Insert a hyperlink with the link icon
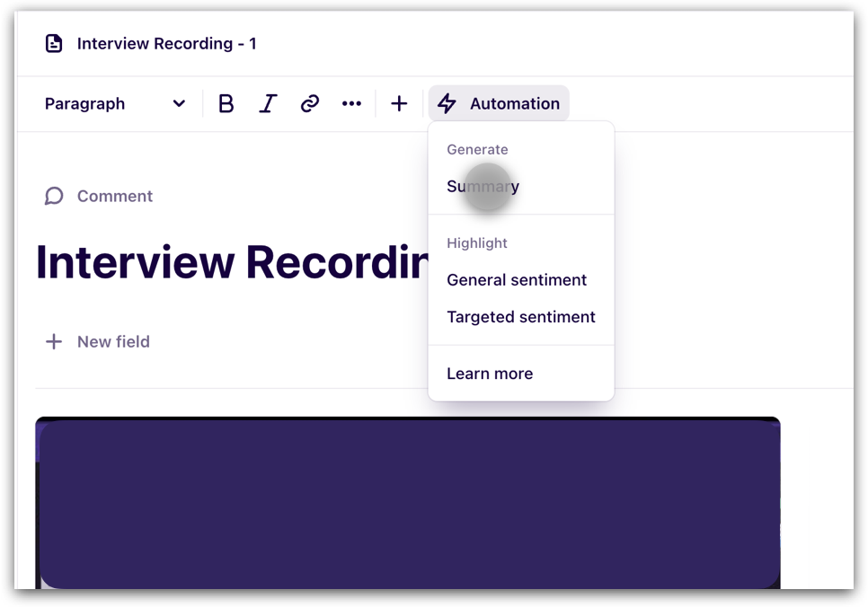The height and width of the screenshot is (607, 868). [x=310, y=104]
